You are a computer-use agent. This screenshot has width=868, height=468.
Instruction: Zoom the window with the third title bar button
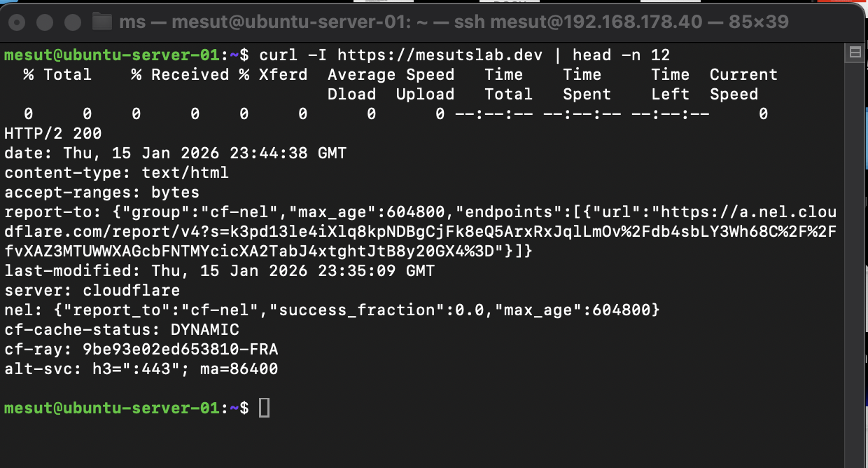71,22
